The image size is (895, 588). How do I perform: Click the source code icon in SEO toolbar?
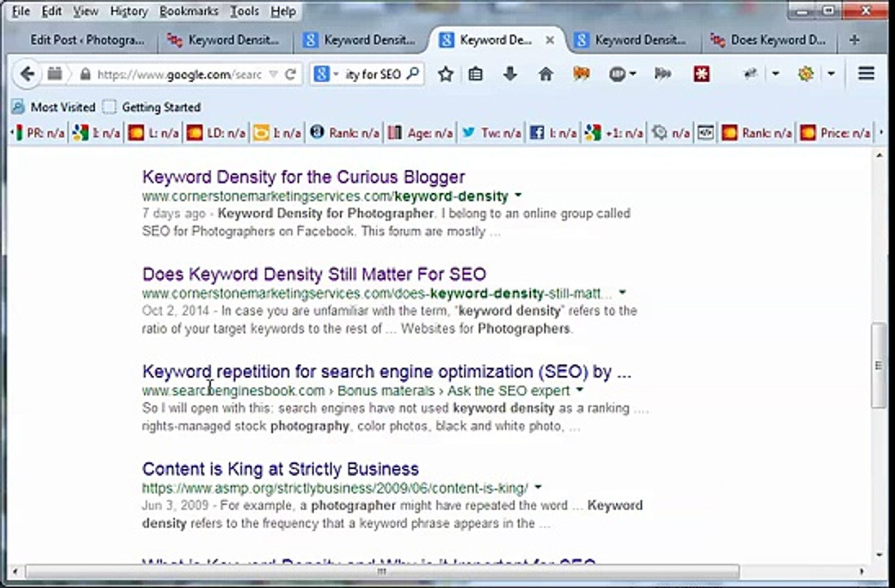click(706, 132)
